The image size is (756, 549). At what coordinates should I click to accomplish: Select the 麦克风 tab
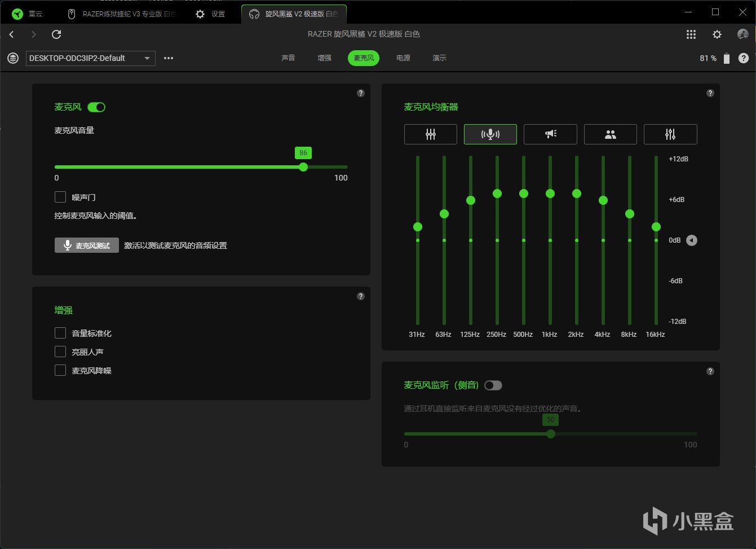364,58
